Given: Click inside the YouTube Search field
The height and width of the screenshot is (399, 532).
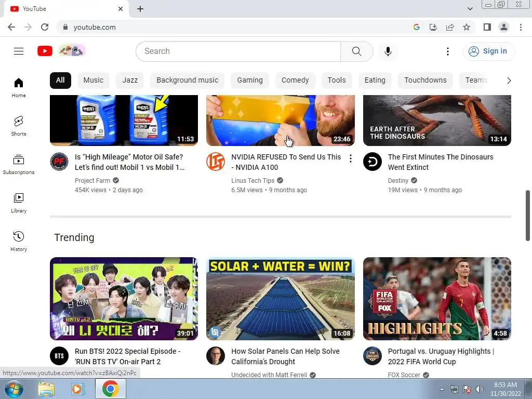Looking at the screenshot, I should click(x=238, y=51).
